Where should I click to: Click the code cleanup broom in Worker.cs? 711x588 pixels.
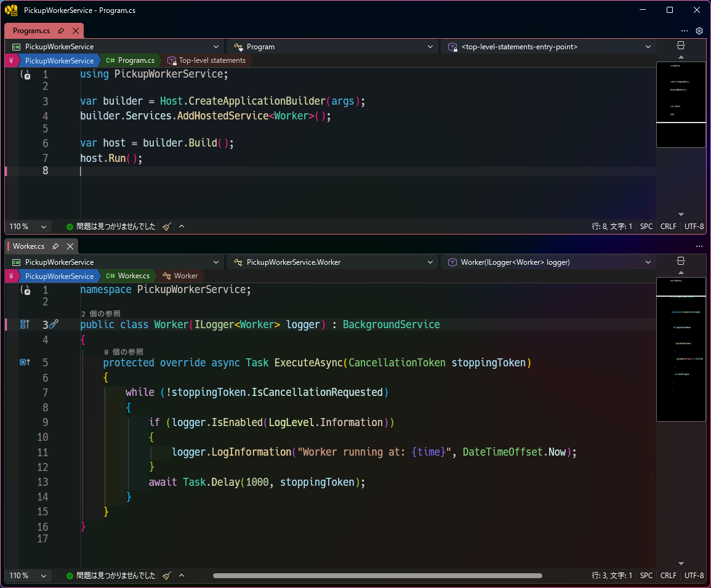point(166,576)
